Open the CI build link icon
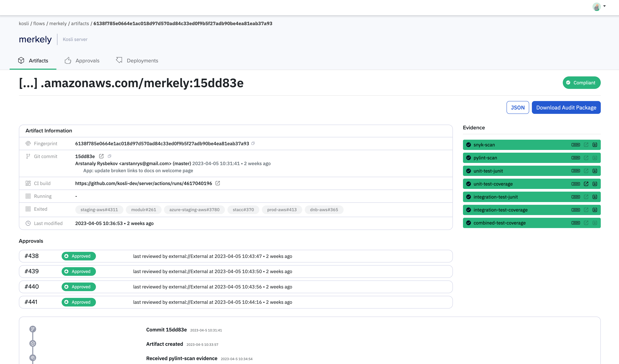The height and width of the screenshot is (364, 619). click(x=218, y=183)
